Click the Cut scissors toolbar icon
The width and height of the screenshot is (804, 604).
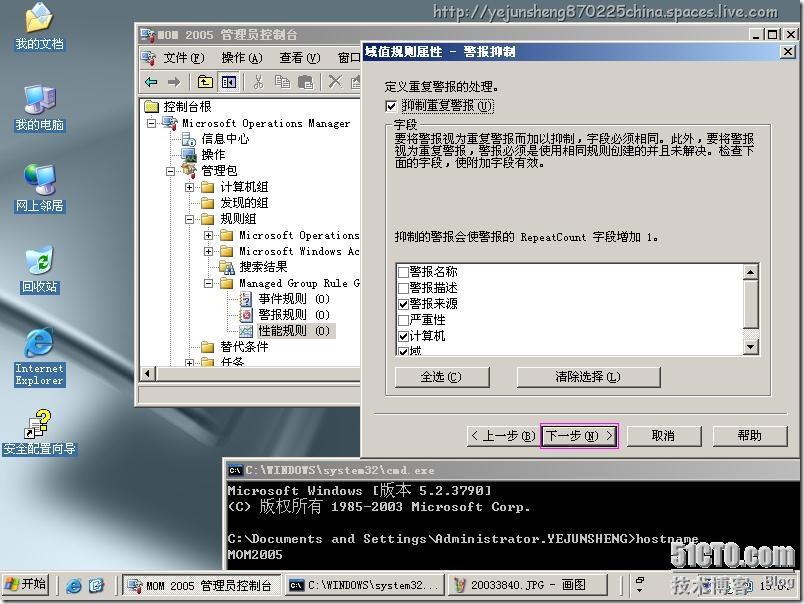coord(258,82)
